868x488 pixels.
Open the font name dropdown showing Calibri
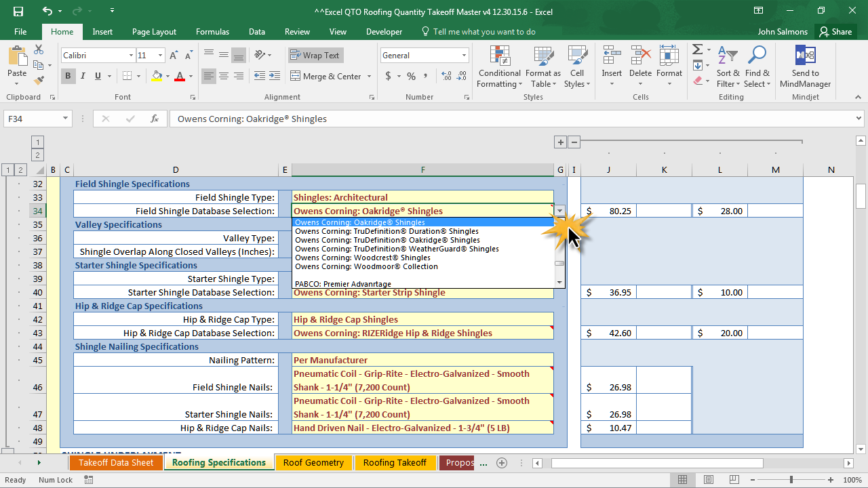(131, 56)
